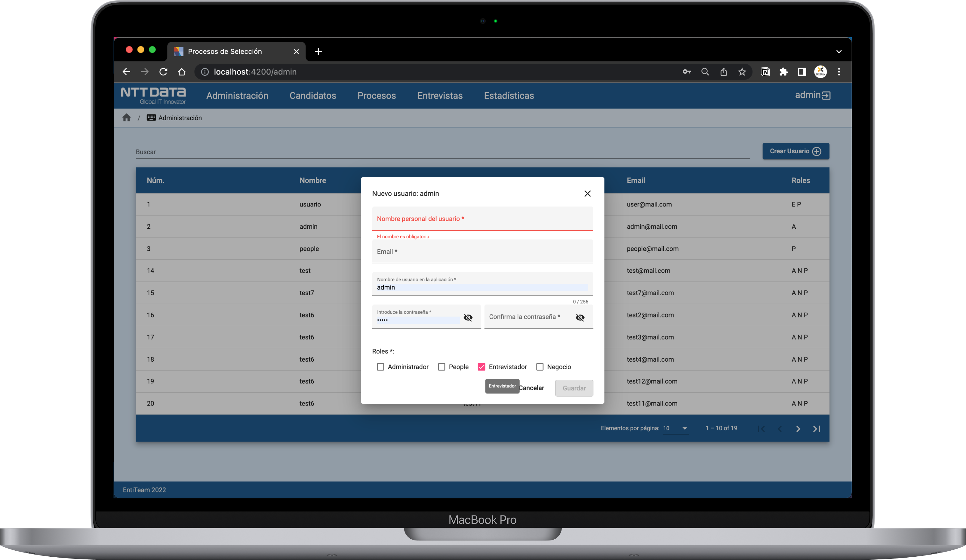
Task: Click in the Email input field
Action: click(482, 252)
